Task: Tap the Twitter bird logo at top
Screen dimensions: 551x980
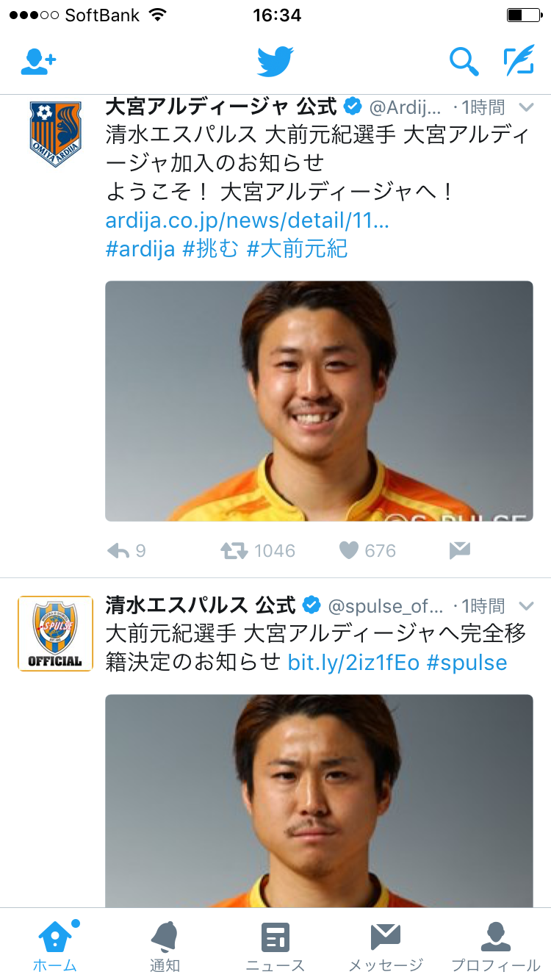Action: pyautogui.click(x=275, y=62)
